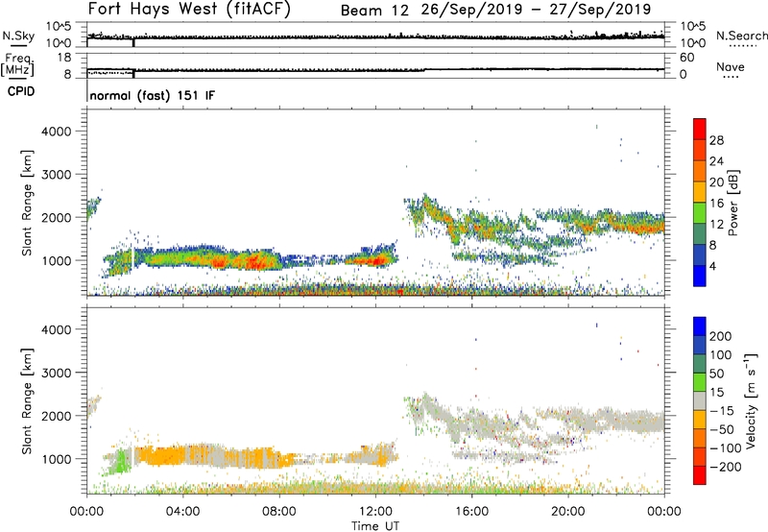Click the '200' tick on velocity color bar
The width and height of the screenshot is (768, 532).
click(x=721, y=336)
